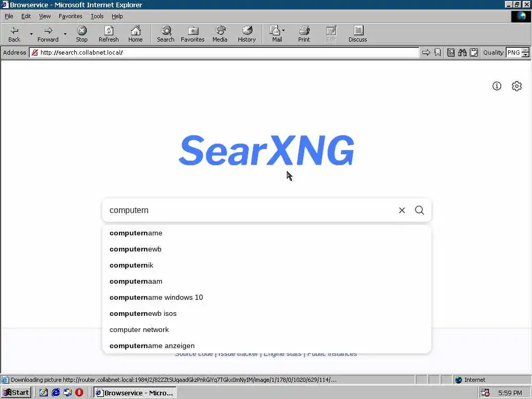The width and height of the screenshot is (532, 399).
Task: Open the File menu
Action: [9, 16]
